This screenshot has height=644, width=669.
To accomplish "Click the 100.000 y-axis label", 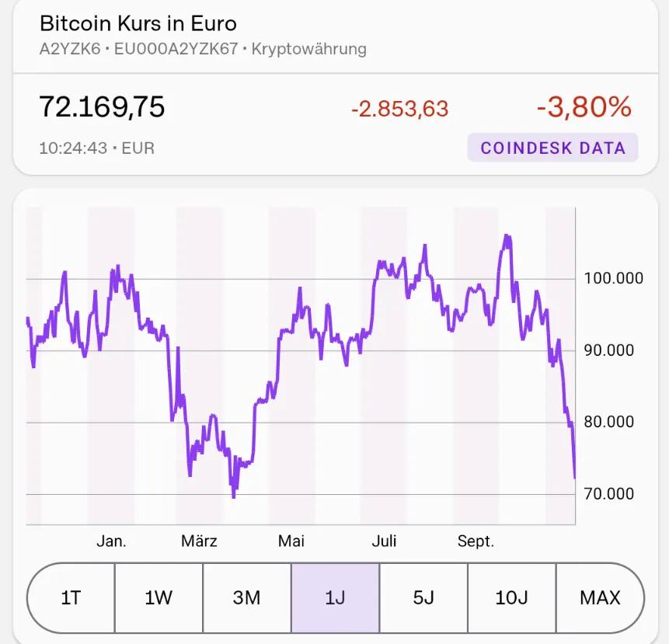I will (x=613, y=278).
